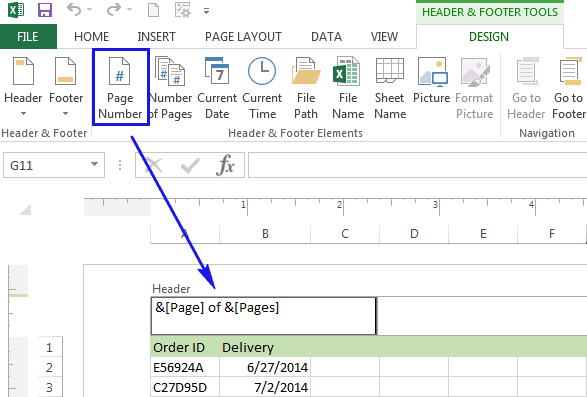
Task: Select column F header
Action: click(552, 234)
